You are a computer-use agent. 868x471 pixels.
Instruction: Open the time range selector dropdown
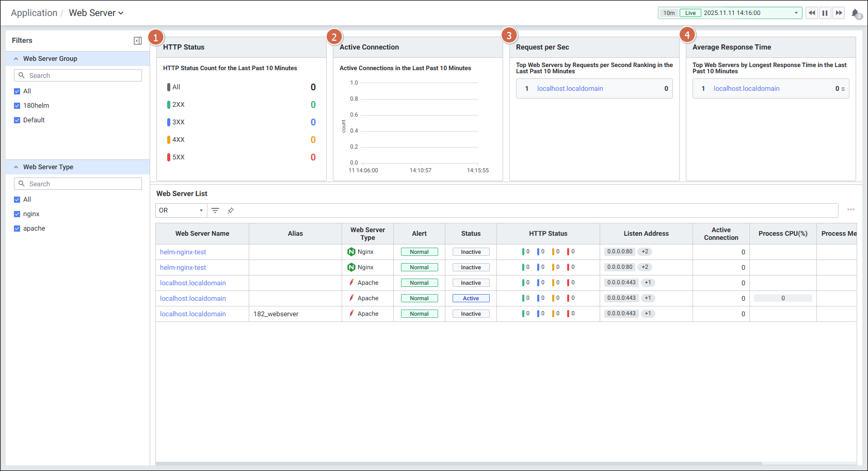click(x=796, y=13)
